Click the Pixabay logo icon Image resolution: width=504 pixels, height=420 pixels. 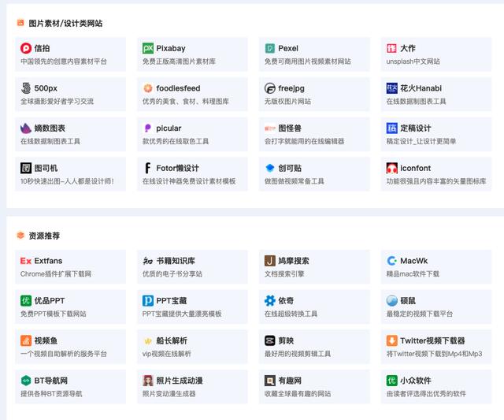click(x=148, y=48)
